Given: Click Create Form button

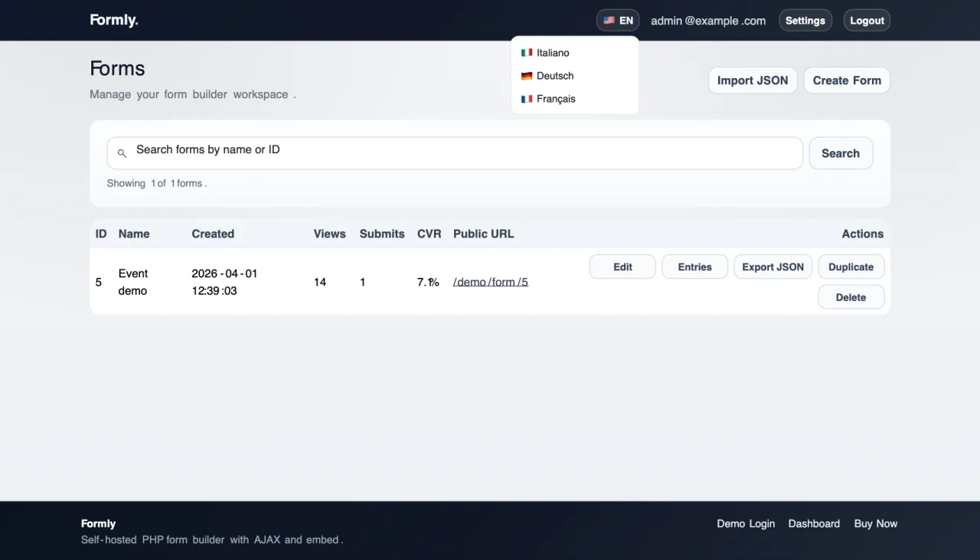Looking at the screenshot, I should pos(847,80).
